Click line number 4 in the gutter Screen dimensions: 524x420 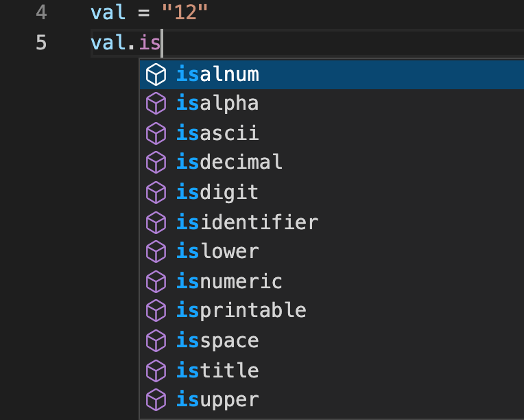[x=41, y=13]
